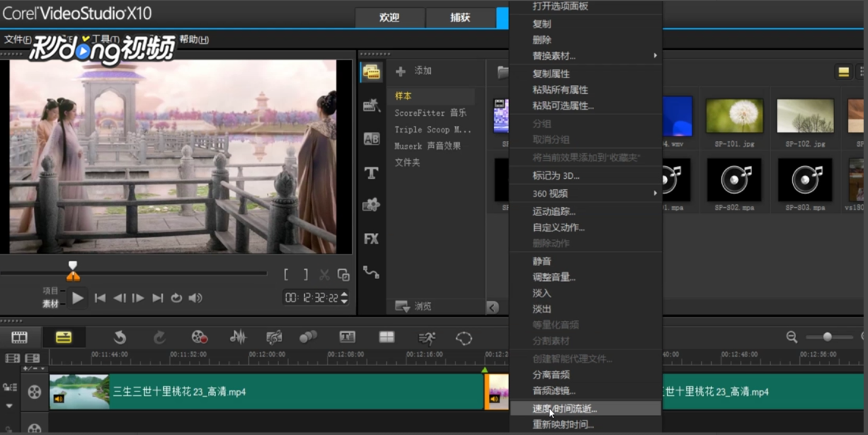
Task: Play the preview
Action: pyautogui.click(x=77, y=298)
